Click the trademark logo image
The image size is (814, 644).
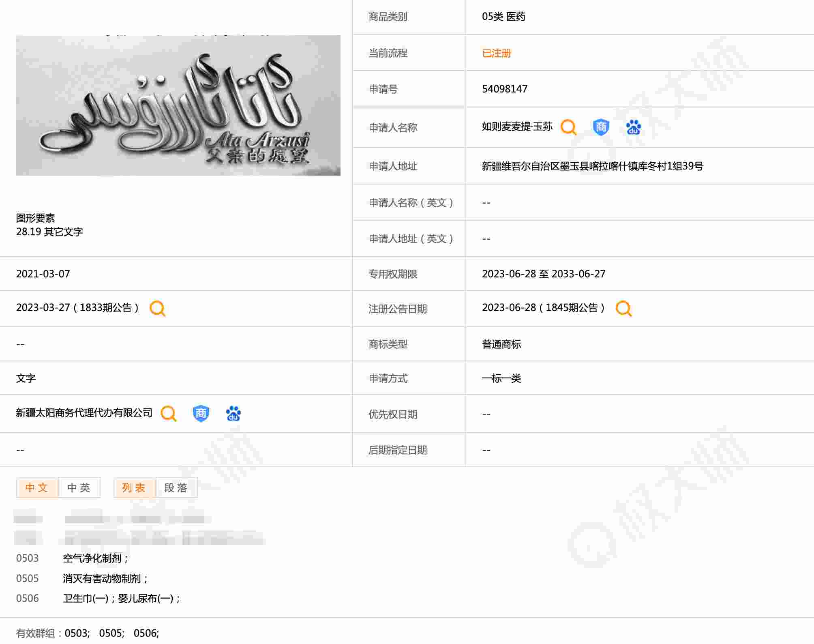(178, 105)
